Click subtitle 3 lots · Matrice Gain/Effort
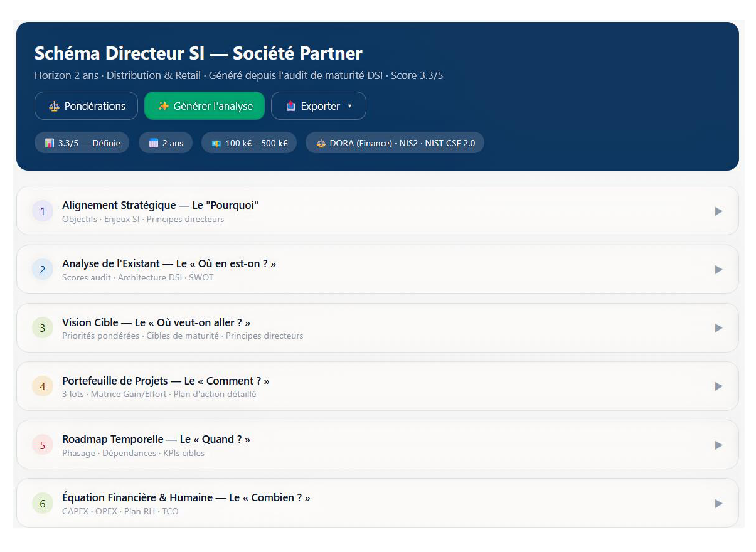The height and width of the screenshot is (552, 756). (x=159, y=394)
